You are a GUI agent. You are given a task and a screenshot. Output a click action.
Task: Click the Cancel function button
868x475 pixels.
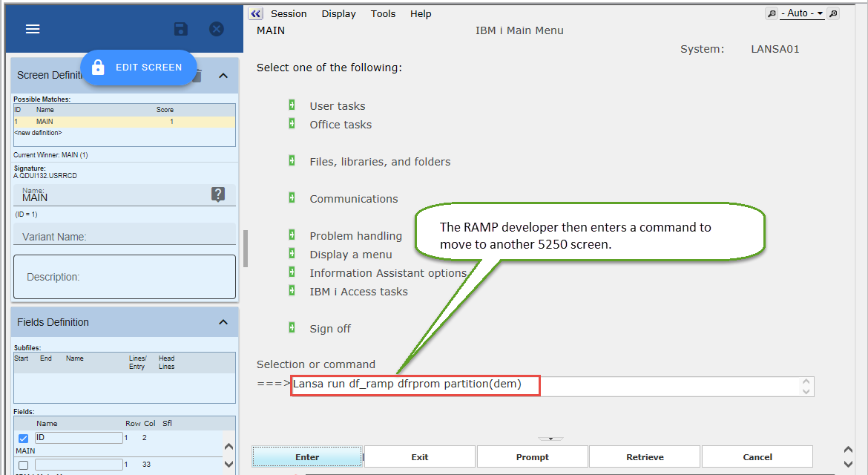coord(757,456)
